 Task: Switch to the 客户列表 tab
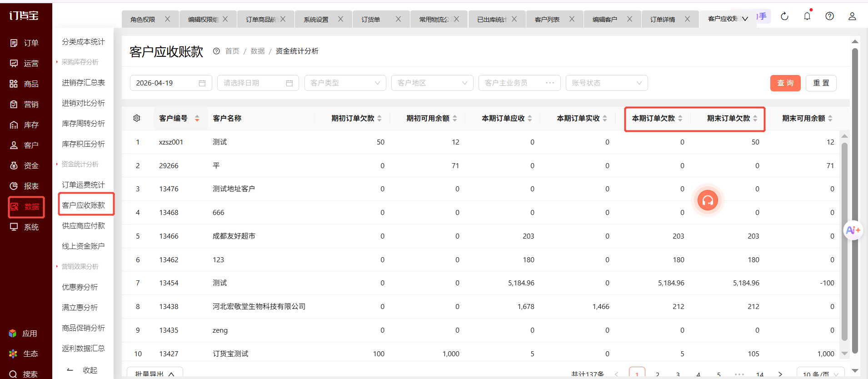[x=547, y=20]
